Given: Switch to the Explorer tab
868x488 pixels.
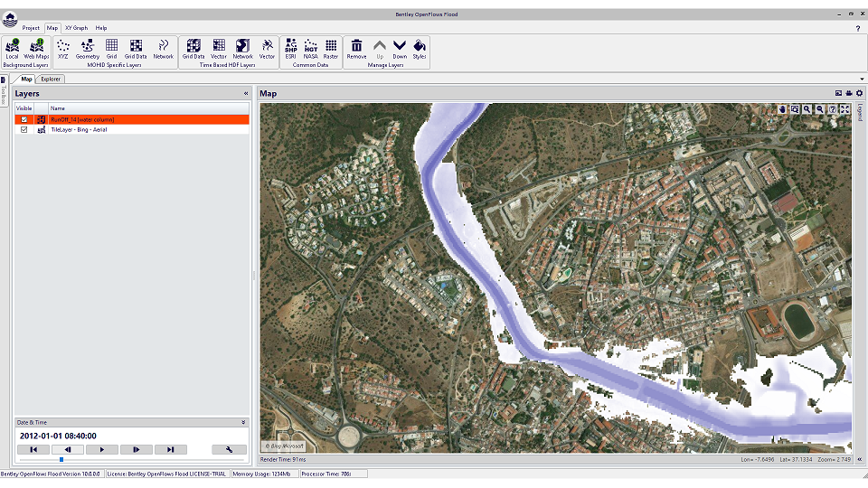Looking at the screenshot, I should pos(51,79).
